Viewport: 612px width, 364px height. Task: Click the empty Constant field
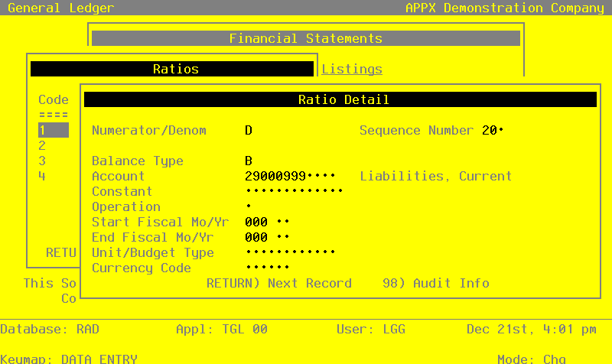tap(294, 191)
